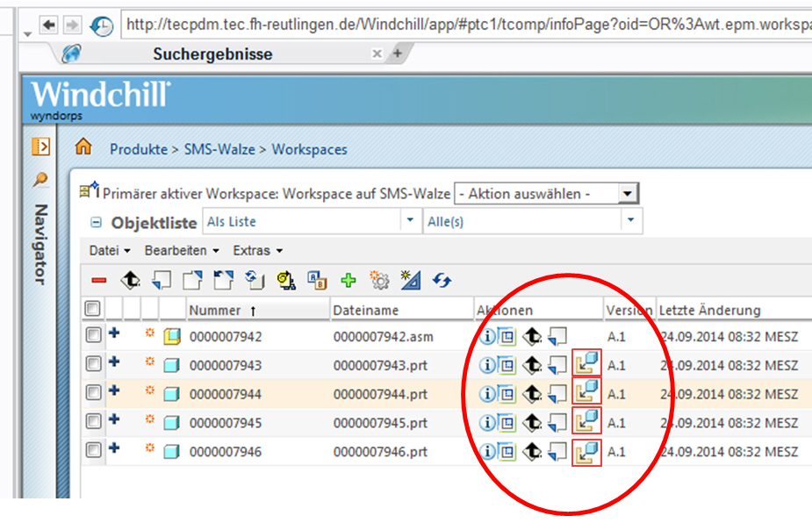Click the upload action icon in row 0000007942
The image size is (812, 523).
point(532,337)
